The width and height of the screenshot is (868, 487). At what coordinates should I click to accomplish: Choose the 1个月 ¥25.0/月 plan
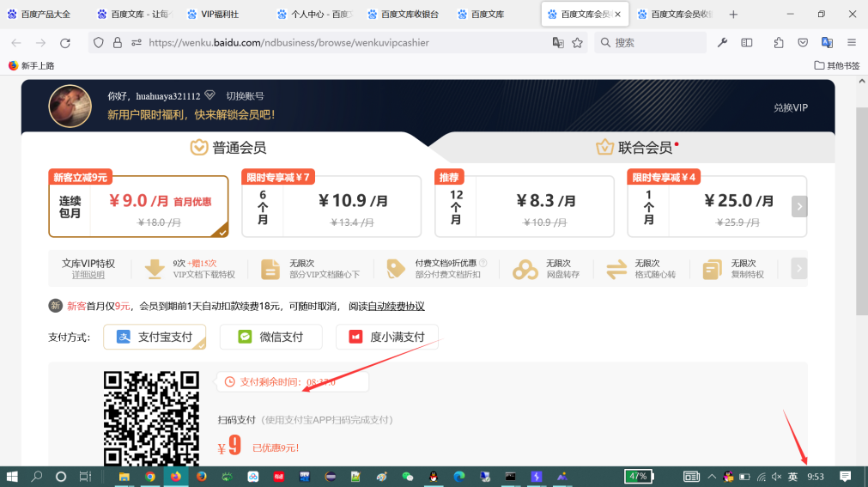coord(717,206)
